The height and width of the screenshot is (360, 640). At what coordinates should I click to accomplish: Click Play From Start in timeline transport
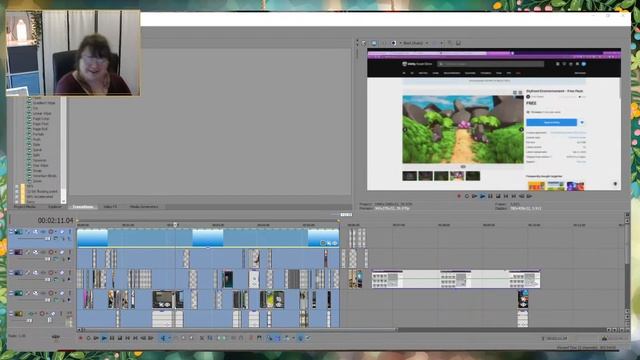click(x=96, y=338)
